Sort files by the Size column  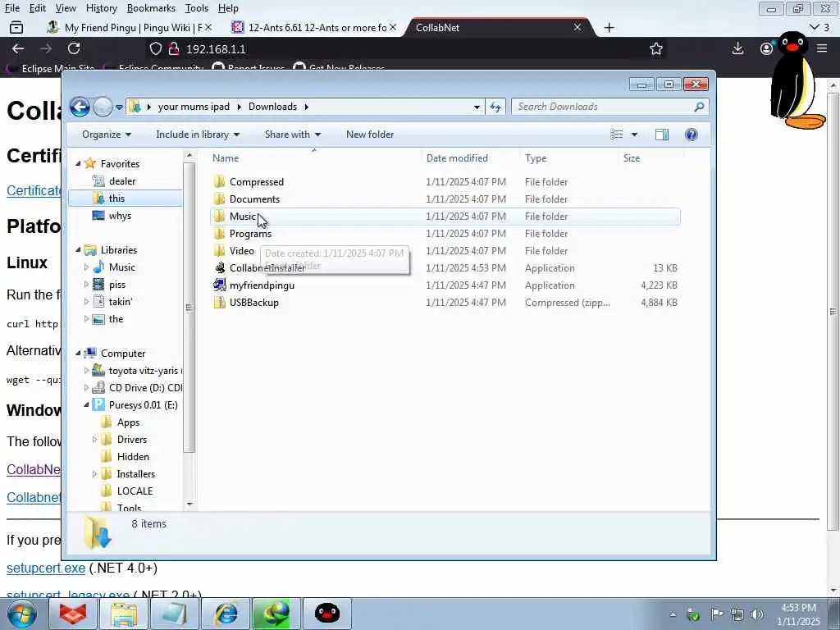[x=651, y=158]
